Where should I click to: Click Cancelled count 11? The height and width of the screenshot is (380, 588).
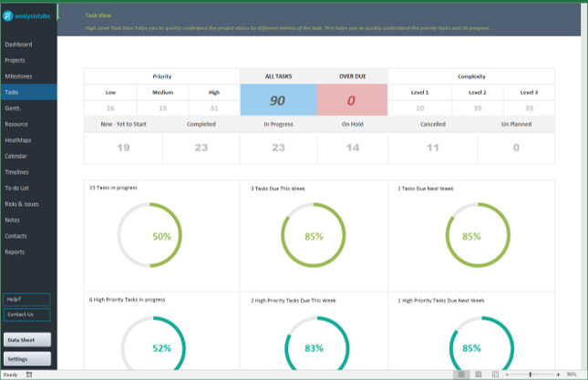pos(433,148)
